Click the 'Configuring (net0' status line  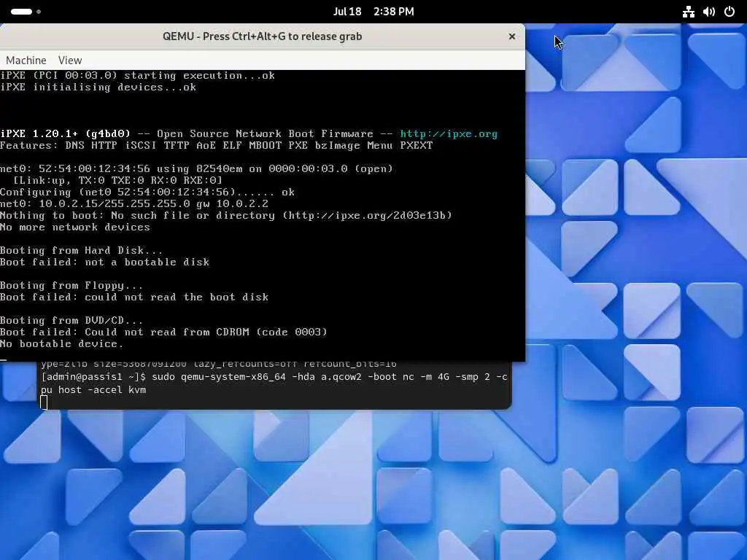[x=147, y=192]
